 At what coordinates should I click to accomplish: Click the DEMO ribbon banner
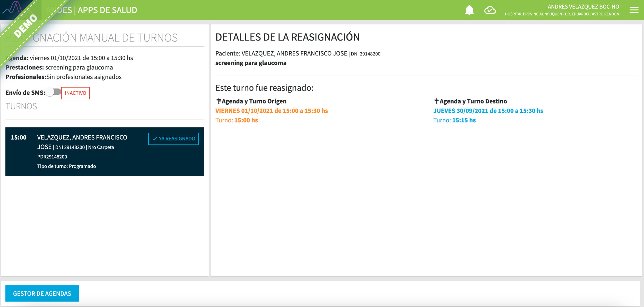[x=26, y=26]
